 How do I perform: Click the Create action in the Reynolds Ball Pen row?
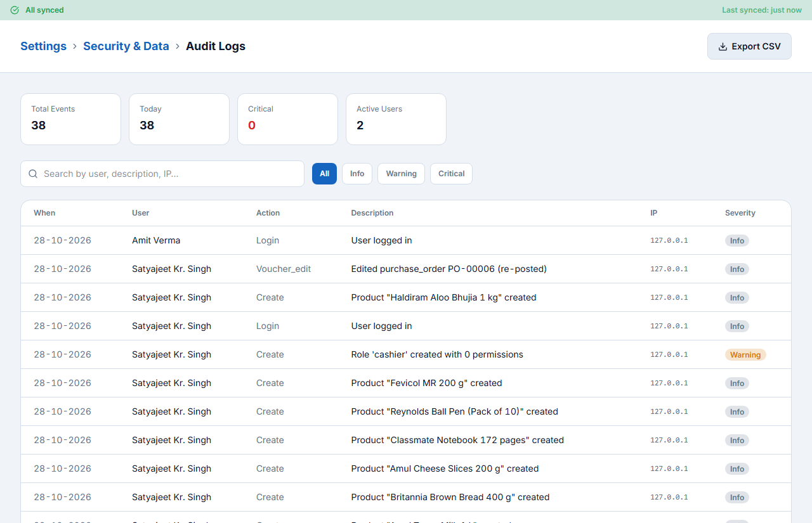point(270,411)
